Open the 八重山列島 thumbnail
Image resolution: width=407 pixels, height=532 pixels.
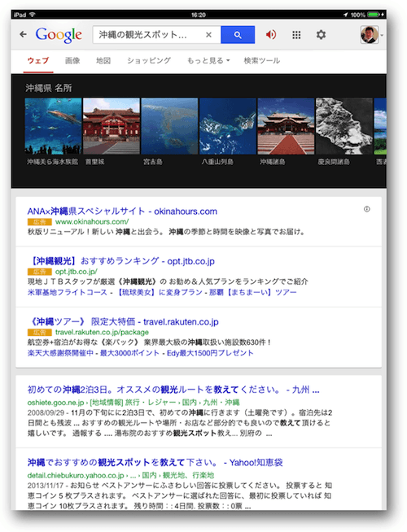tap(228, 126)
